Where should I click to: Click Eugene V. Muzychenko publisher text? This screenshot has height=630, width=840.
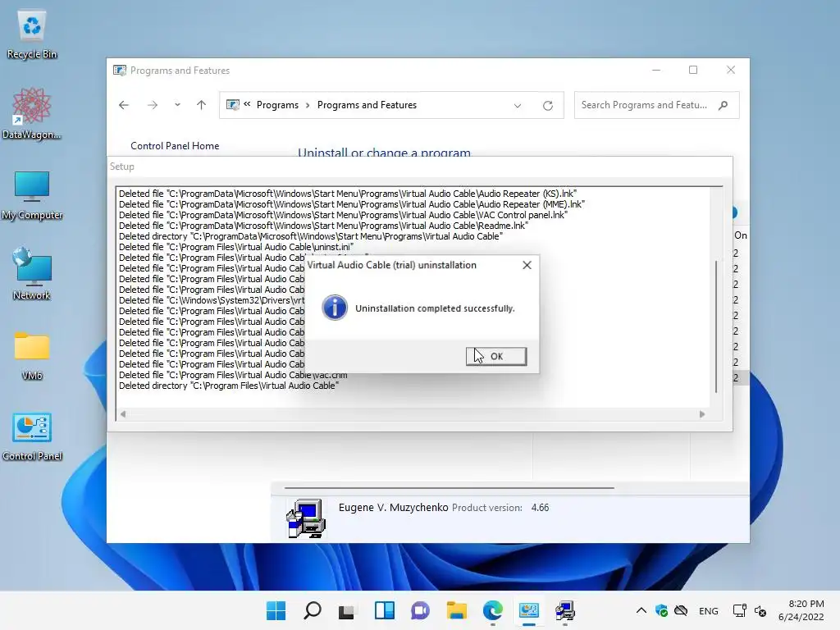(393, 507)
